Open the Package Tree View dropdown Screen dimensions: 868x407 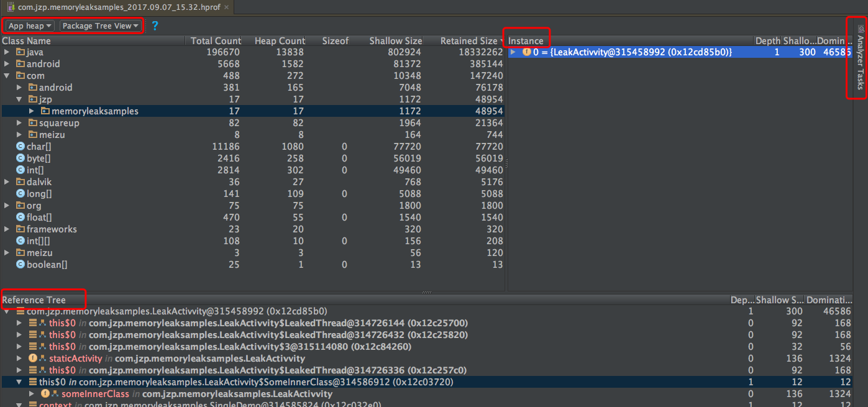pos(101,26)
